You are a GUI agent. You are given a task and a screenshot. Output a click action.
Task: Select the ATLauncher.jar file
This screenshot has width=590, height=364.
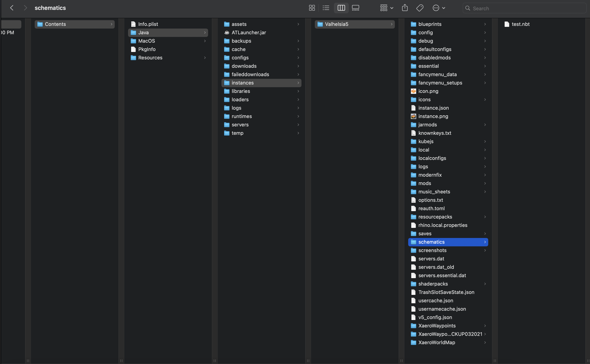[x=249, y=33]
